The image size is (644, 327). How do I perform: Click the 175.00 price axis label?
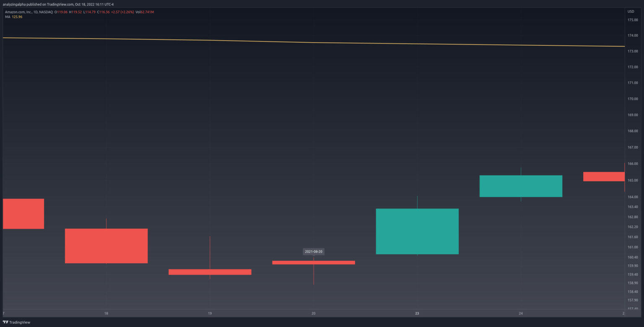click(632, 20)
